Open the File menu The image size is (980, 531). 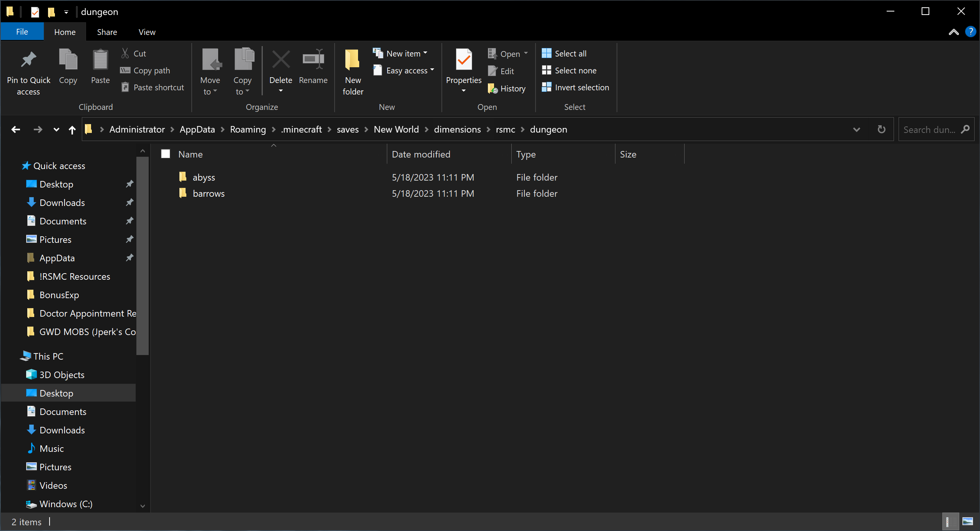pyautogui.click(x=22, y=32)
